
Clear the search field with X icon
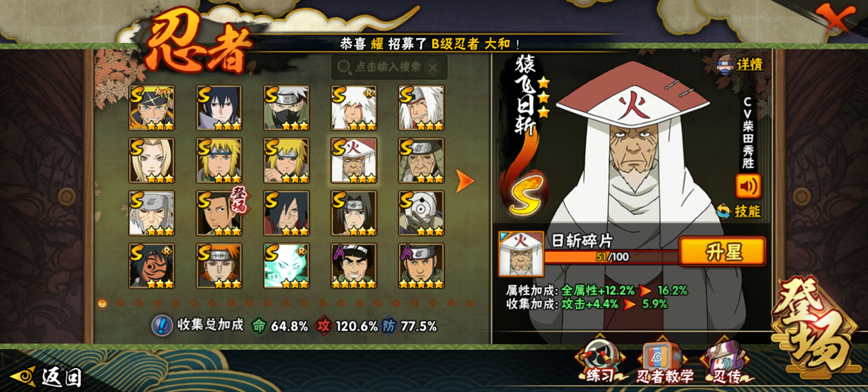[433, 68]
